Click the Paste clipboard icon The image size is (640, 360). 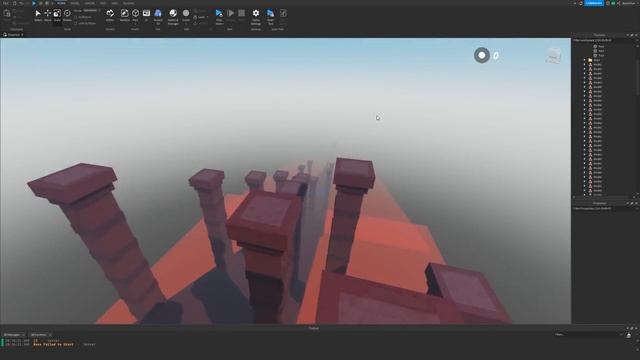[x=7, y=15]
